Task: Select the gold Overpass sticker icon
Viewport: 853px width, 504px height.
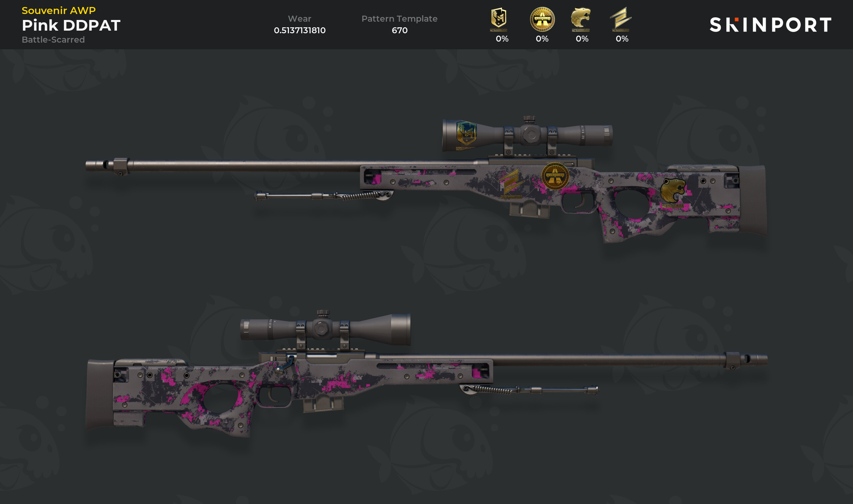Action: (542, 19)
